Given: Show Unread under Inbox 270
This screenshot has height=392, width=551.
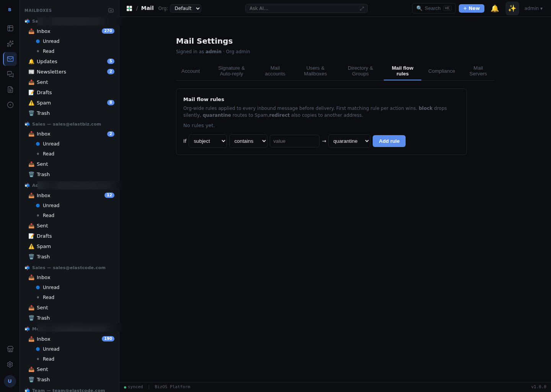Looking at the screenshot, I should tap(75, 41).
